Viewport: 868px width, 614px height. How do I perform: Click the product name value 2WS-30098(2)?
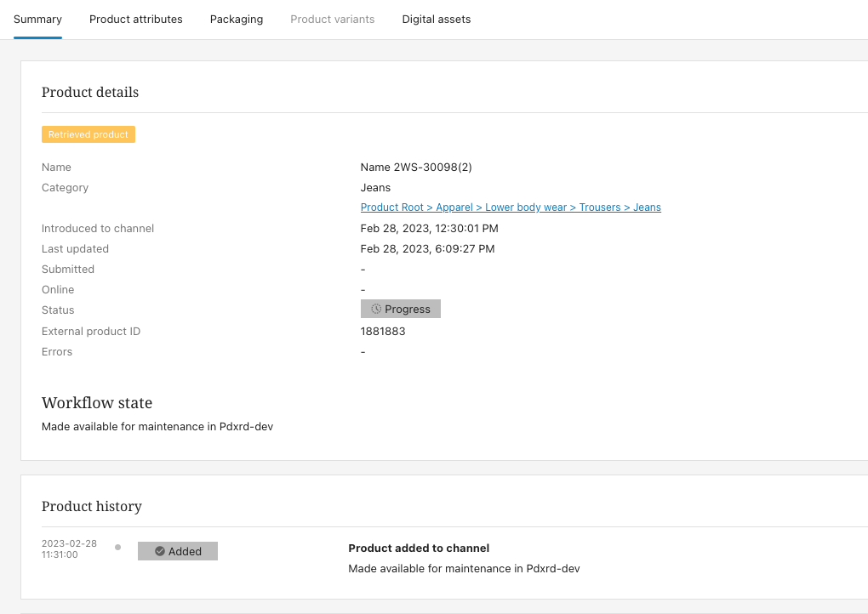(416, 168)
